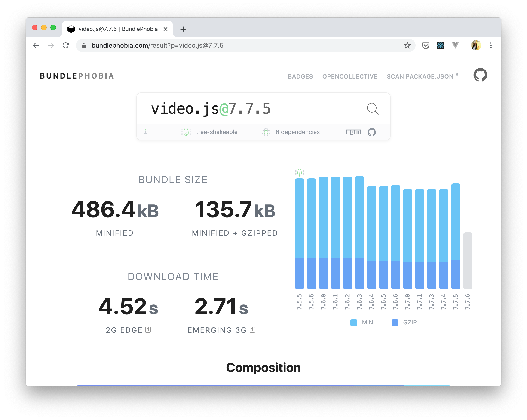Click the tree-shakeable leaf icon

point(186,132)
